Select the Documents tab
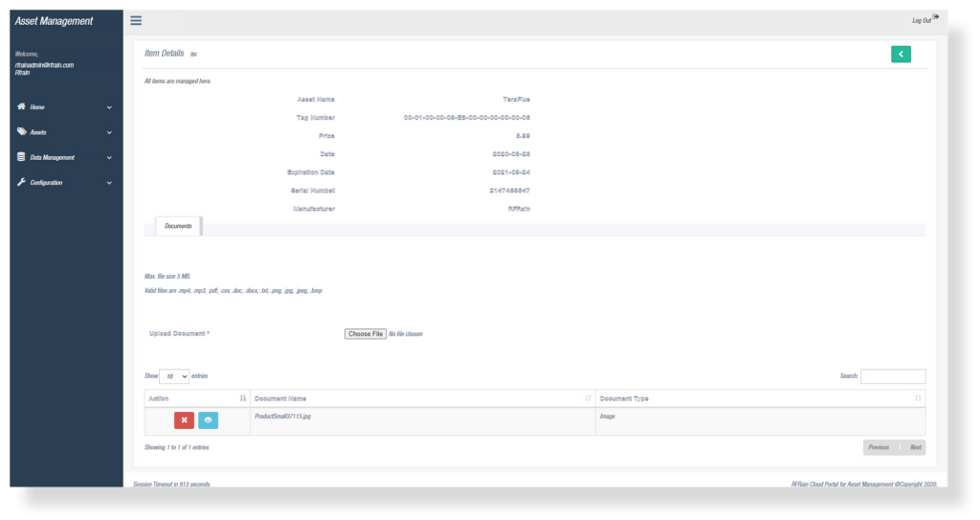The height and width of the screenshot is (520, 980). (x=178, y=226)
